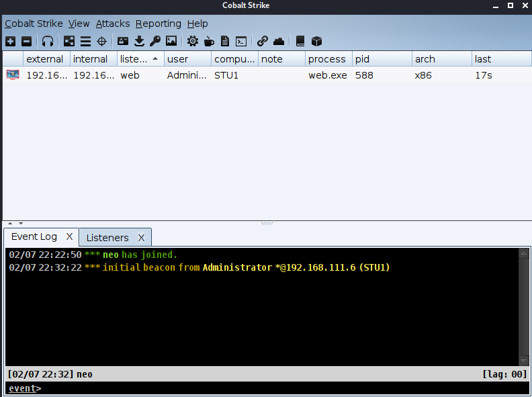Image resolution: width=532 pixels, height=397 pixels.
Task: Sort by the external column header
Action: click(47, 59)
